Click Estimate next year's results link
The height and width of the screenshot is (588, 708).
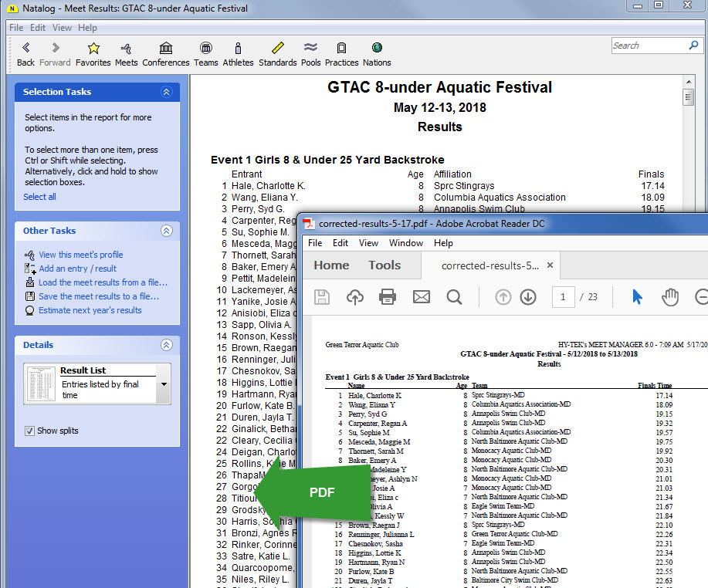click(90, 310)
